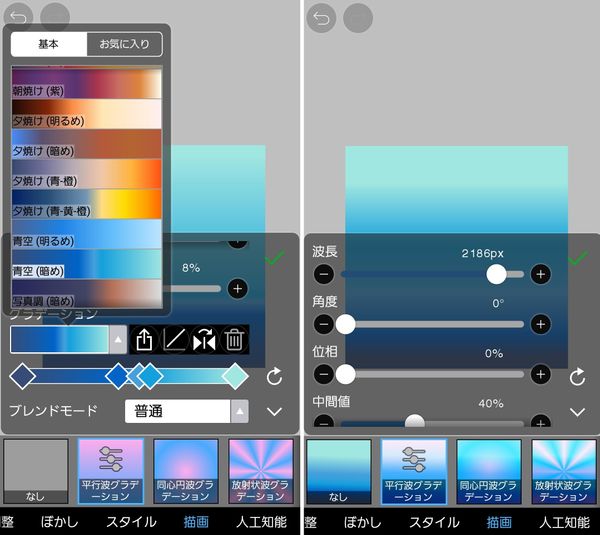Open the ブレンドモード 普通 dropdown
This screenshot has height=535, width=600.
pyautogui.click(x=187, y=411)
